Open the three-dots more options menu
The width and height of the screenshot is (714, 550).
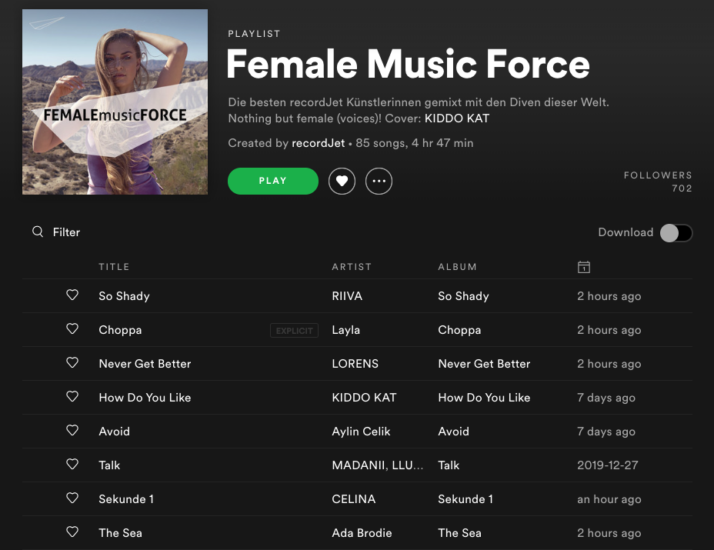379,181
